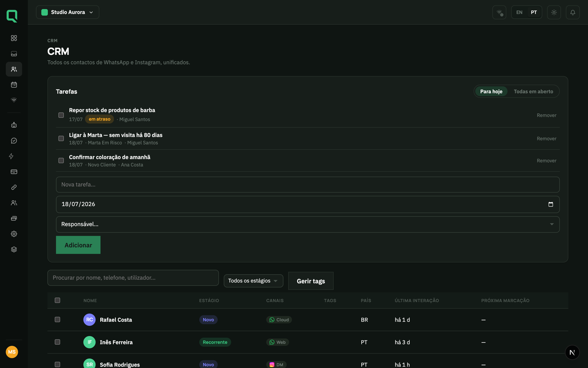
Task: Open the lower team users icon in sidebar
Action: [x=14, y=203]
